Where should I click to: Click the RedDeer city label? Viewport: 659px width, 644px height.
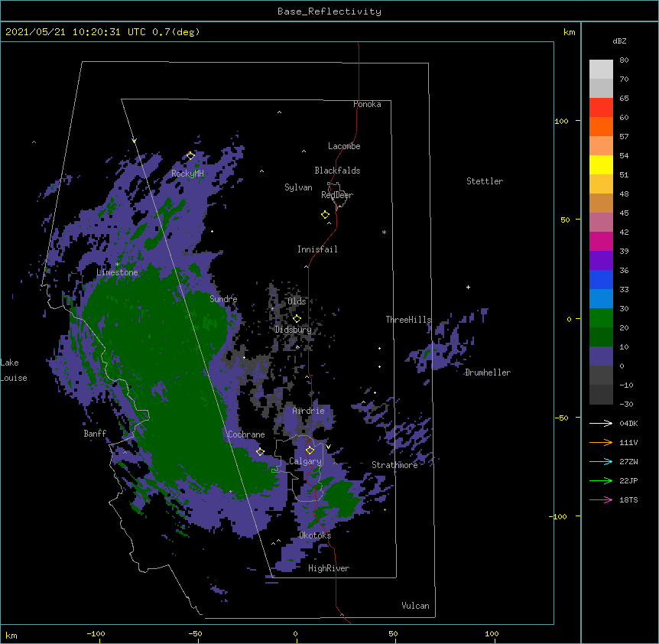click(x=337, y=195)
